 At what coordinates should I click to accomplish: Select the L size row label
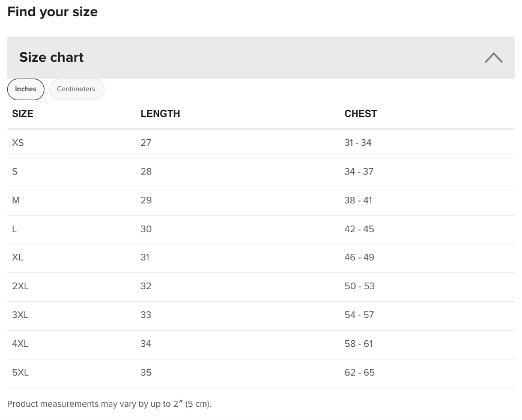click(14, 229)
